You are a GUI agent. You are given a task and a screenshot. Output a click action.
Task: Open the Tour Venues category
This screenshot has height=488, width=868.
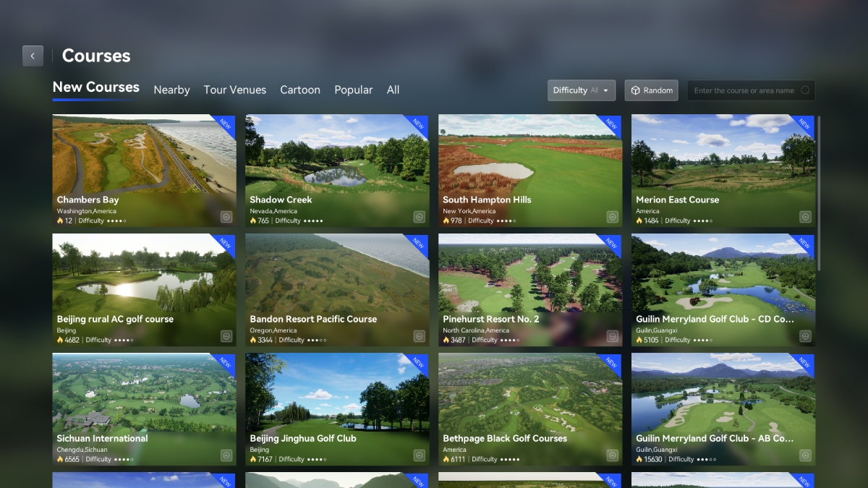[x=234, y=90]
